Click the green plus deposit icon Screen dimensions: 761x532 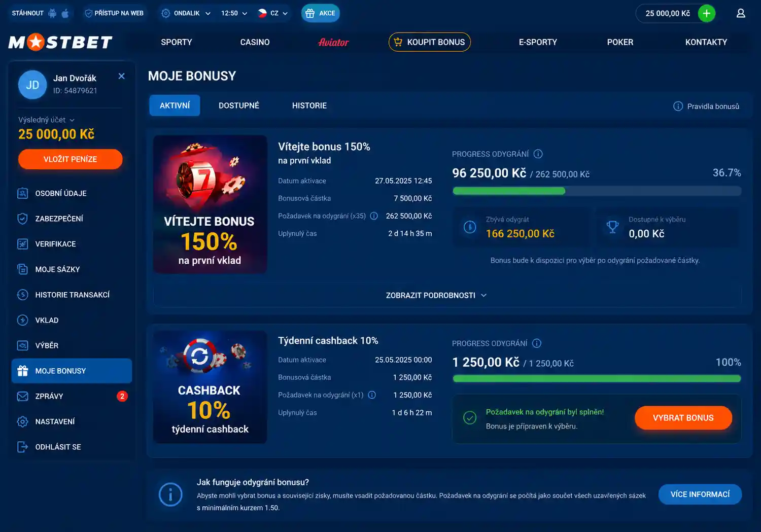tap(706, 13)
